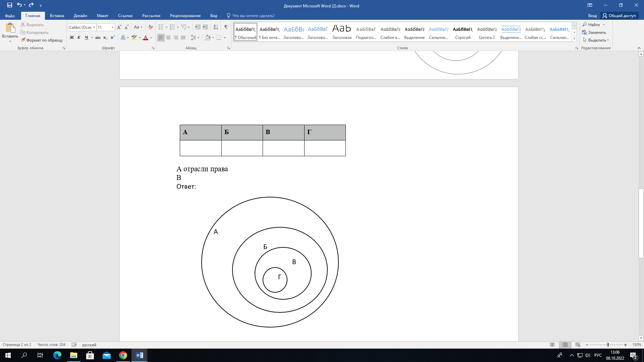
Task: Open the line spacing dropdown
Action: coord(195,38)
